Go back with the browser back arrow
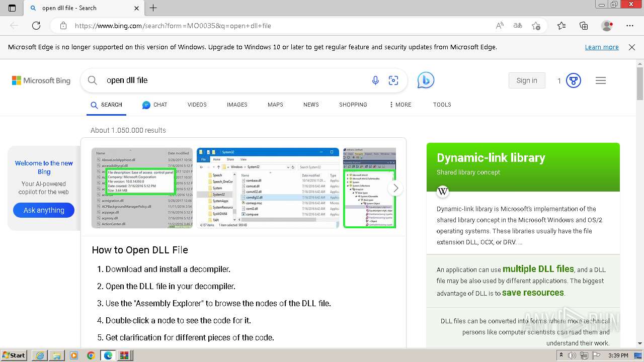Viewport: 644px width, 362px height. 14,26
